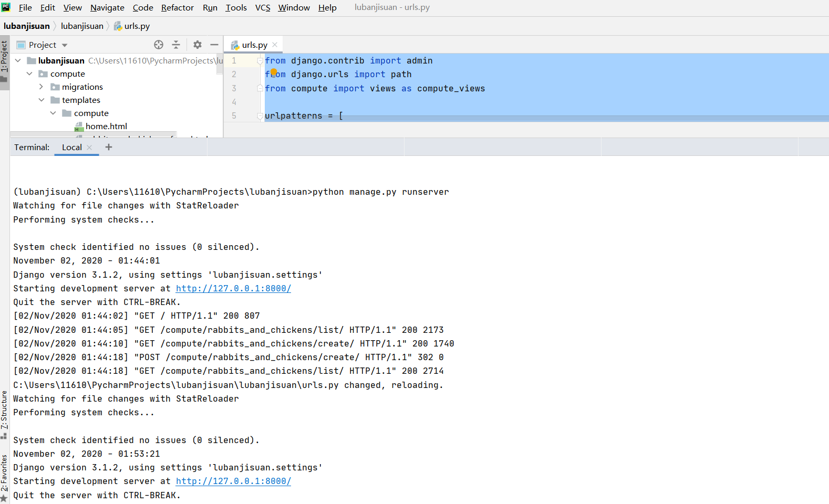Click the orange intention bulb on line 2

point(274,72)
